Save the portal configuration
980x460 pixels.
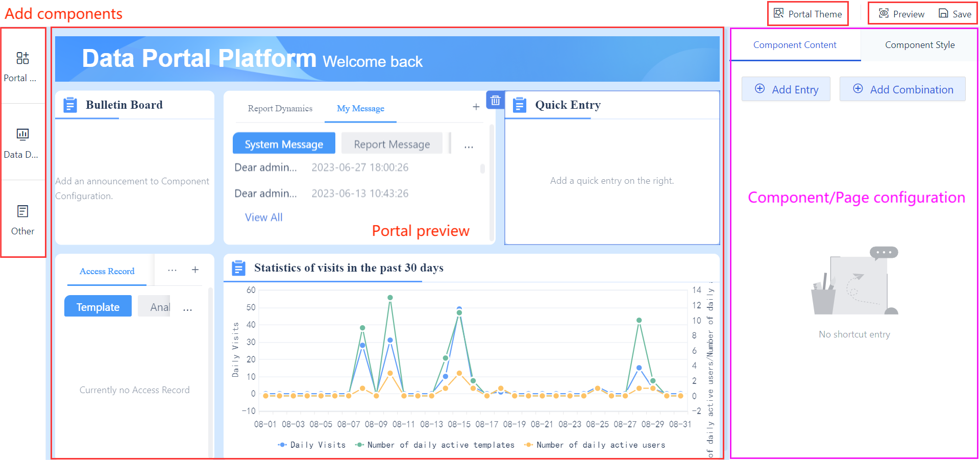955,14
